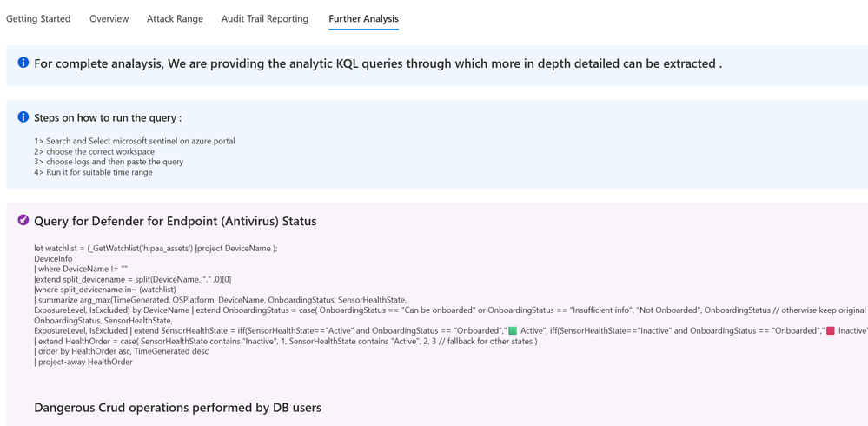Click the info icon in the top banner
868x426 pixels.
[x=23, y=63]
